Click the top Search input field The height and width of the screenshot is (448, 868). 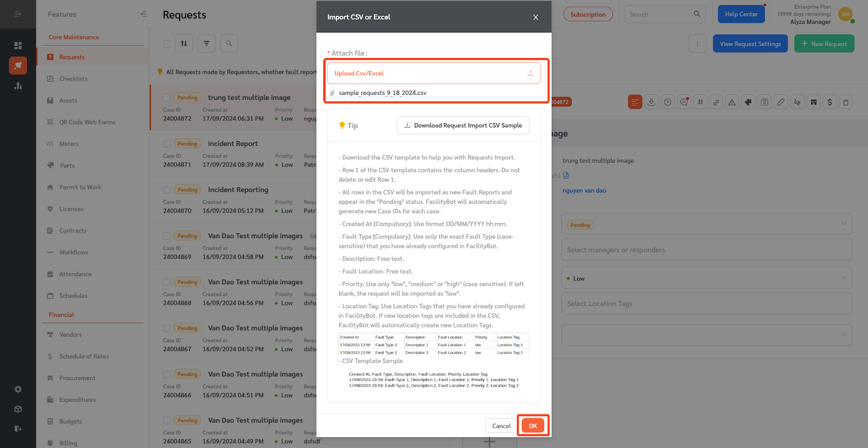(x=665, y=14)
